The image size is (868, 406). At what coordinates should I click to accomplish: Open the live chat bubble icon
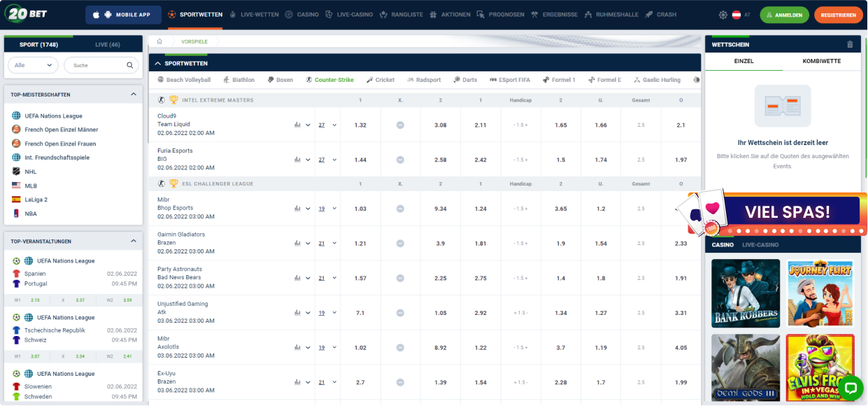pos(851,387)
